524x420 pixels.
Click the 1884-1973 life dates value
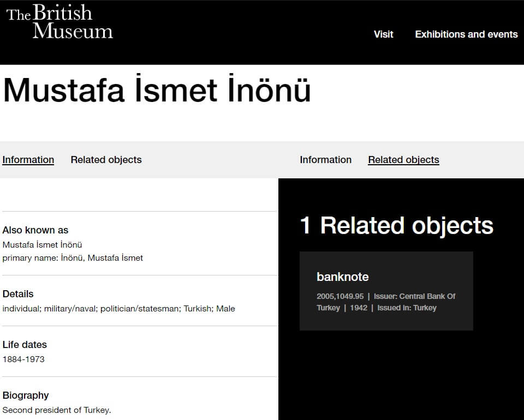click(23, 359)
